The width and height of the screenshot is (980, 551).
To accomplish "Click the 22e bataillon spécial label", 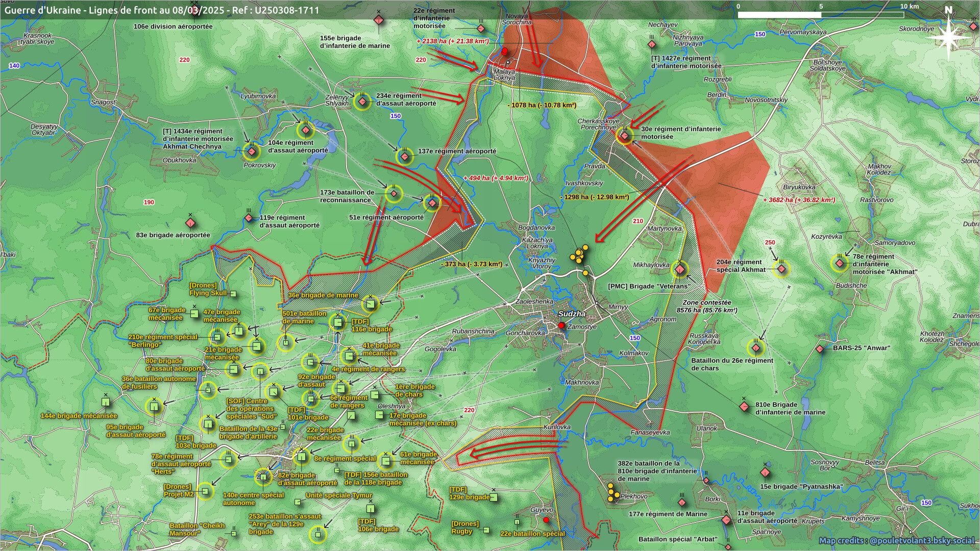I will (532, 534).
